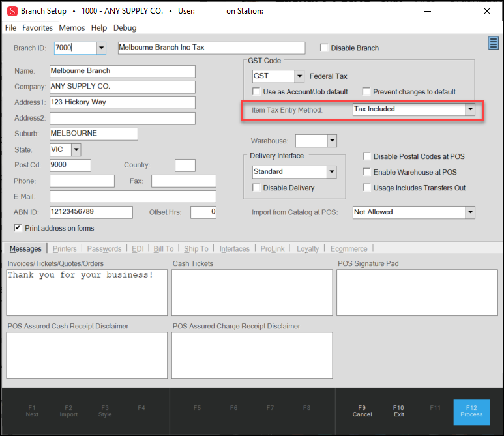Click the Invoices/Tickets/Quotes/Orders message box

click(87, 293)
